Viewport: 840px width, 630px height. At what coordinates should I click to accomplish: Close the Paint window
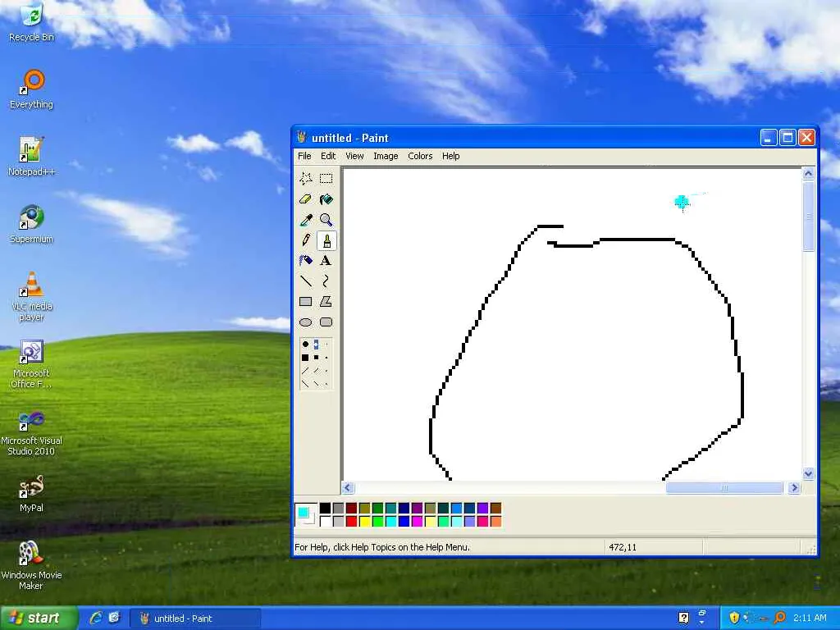coord(807,138)
